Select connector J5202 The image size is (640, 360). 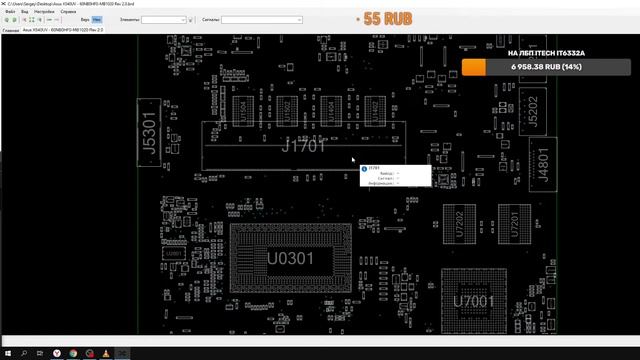coord(533,111)
